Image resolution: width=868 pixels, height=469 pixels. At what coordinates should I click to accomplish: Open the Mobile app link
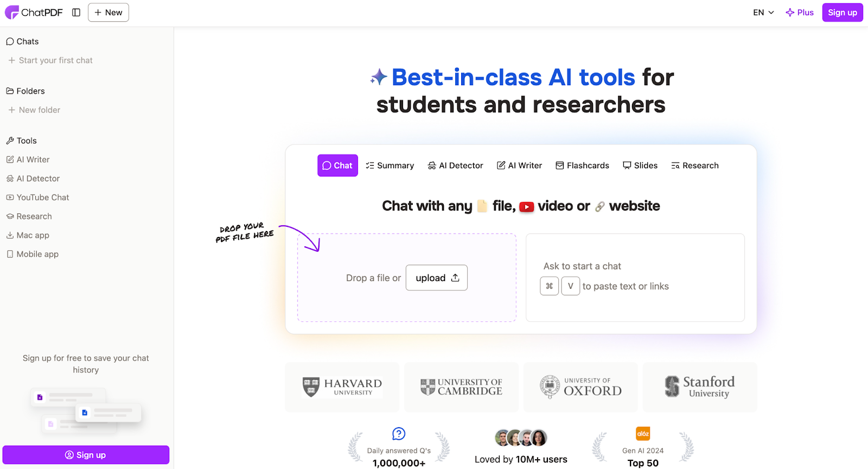[x=37, y=254]
